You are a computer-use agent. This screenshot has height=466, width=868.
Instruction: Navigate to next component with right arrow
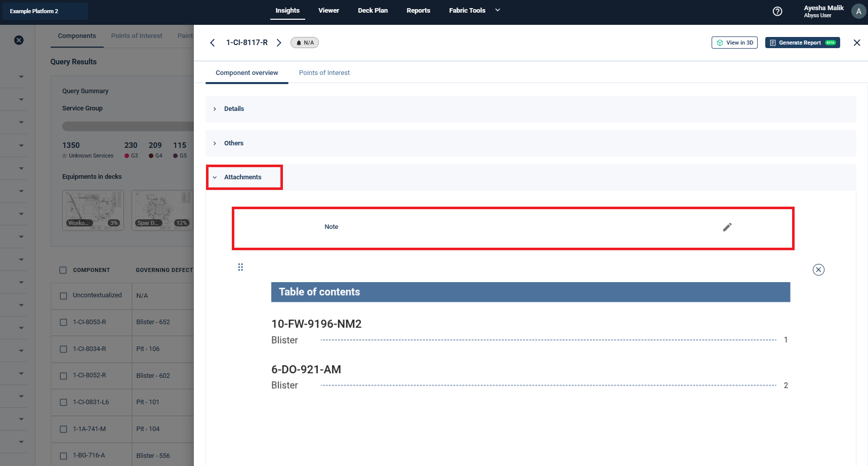pos(279,43)
